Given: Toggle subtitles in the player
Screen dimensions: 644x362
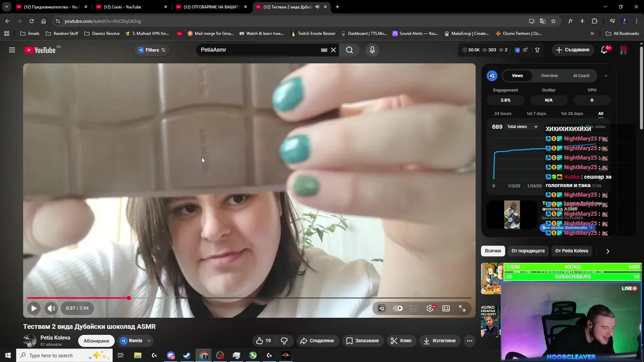Looking at the screenshot, I should click(414, 308).
